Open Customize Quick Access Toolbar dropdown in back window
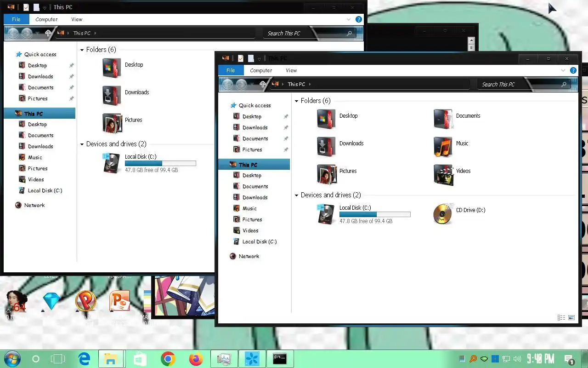The height and width of the screenshot is (368, 588). pyautogui.click(x=45, y=8)
